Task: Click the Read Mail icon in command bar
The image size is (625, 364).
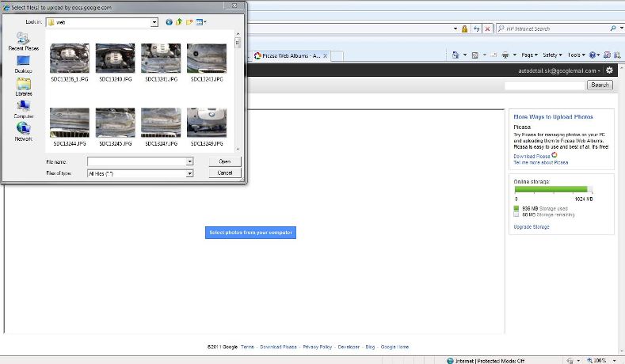Action: (494, 55)
